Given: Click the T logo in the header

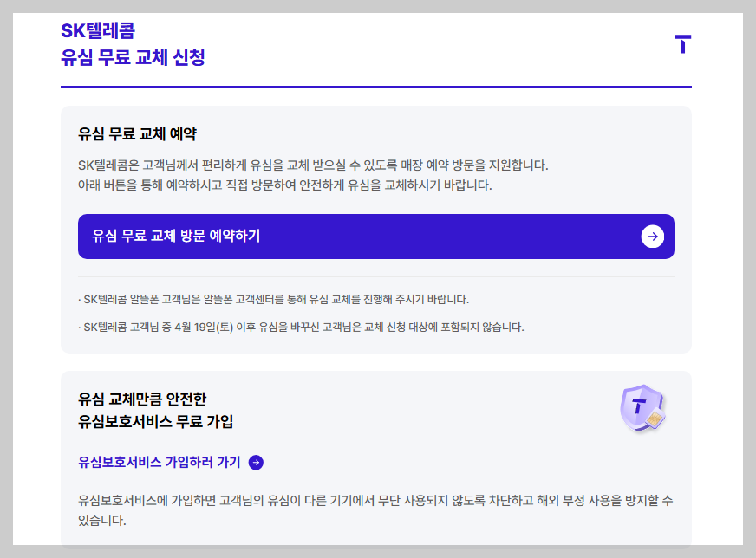Looking at the screenshot, I should click(682, 44).
